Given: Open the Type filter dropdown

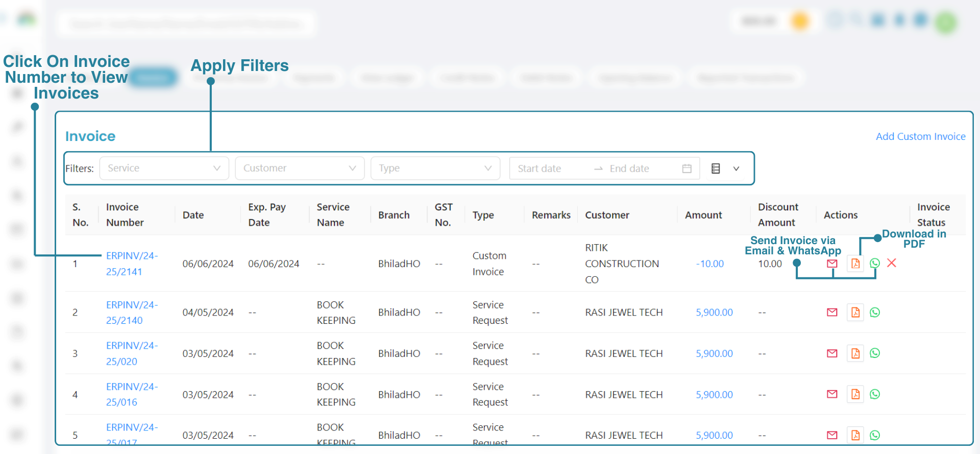Looking at the screenshot, I should [x=435, y=168].
